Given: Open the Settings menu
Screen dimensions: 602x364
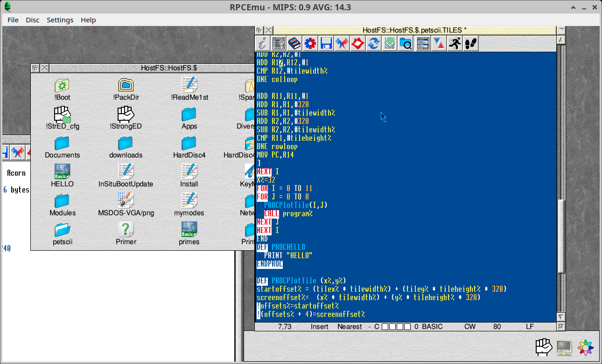Looking at the screenshot, I should (60, 20).
